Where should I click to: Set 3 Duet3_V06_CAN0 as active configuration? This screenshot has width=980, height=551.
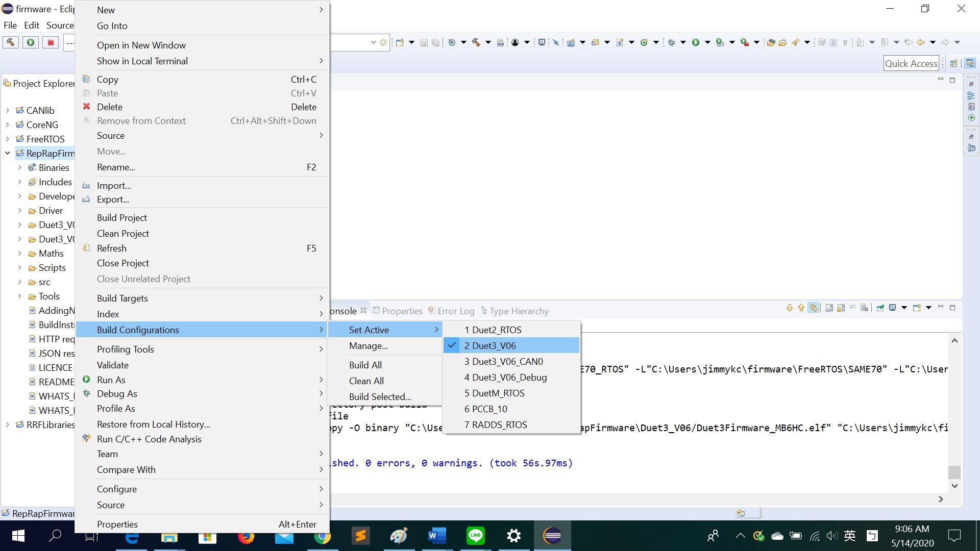(x=511, y=361)
